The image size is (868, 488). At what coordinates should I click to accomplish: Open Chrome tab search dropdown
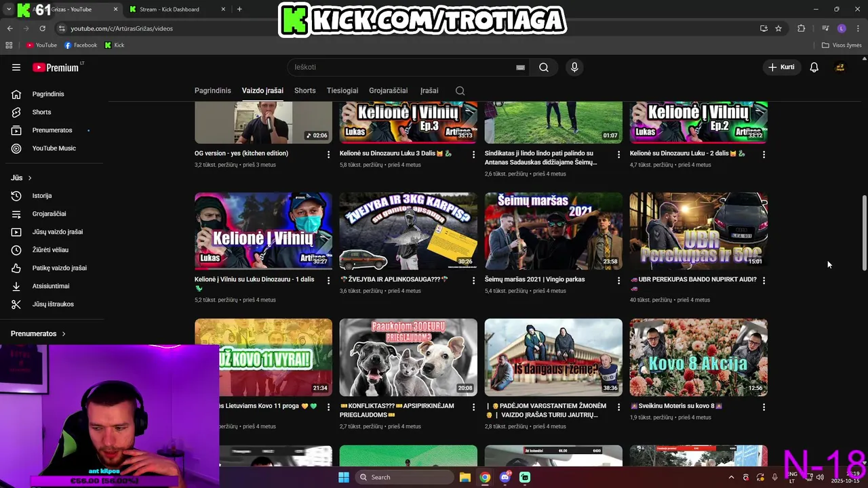coord(9,9)
